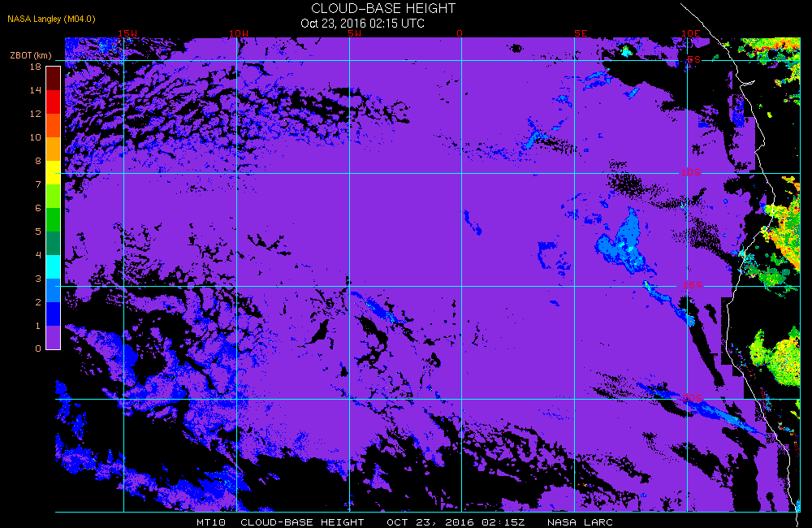Click the legend value 6
Viewport: 812px width, 528px height.
pyautogui.click(x=38, y=208)
